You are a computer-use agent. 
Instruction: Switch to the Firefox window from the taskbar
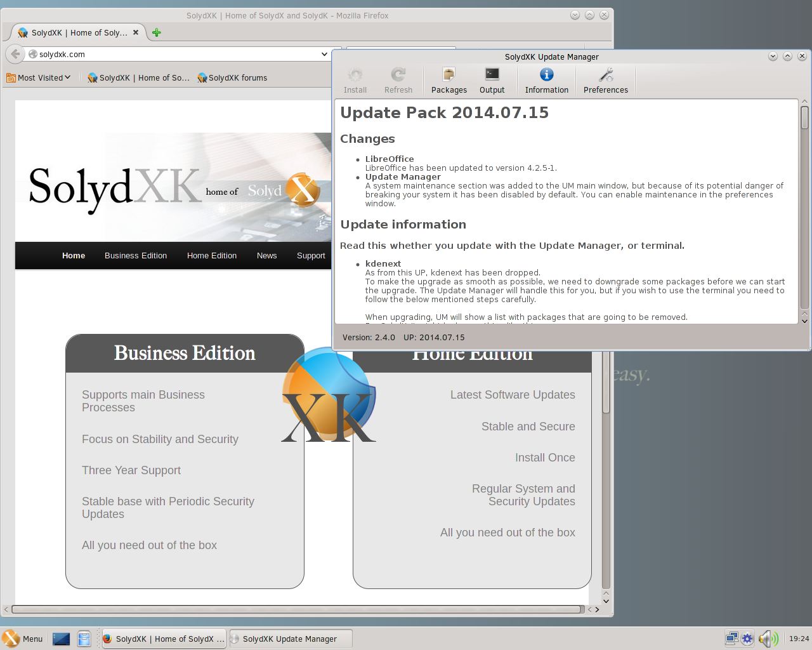point(164,639)
